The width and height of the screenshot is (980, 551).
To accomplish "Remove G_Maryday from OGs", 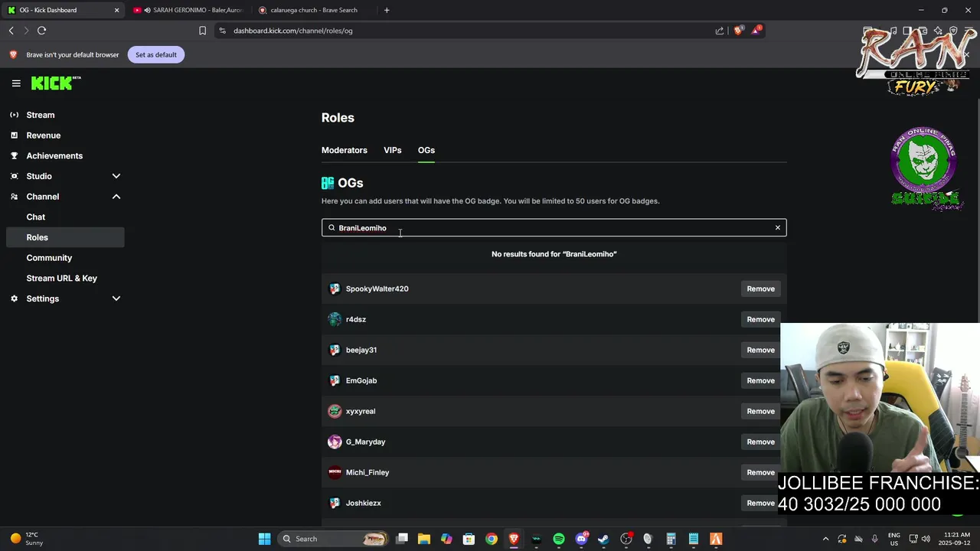I will point(760,442).
